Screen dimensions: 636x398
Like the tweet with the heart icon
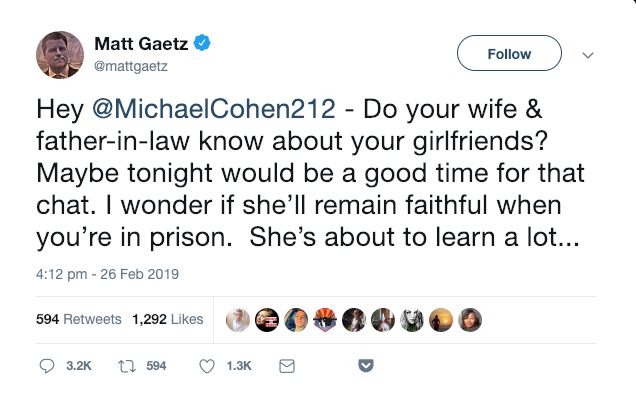[x=207, y=366]
